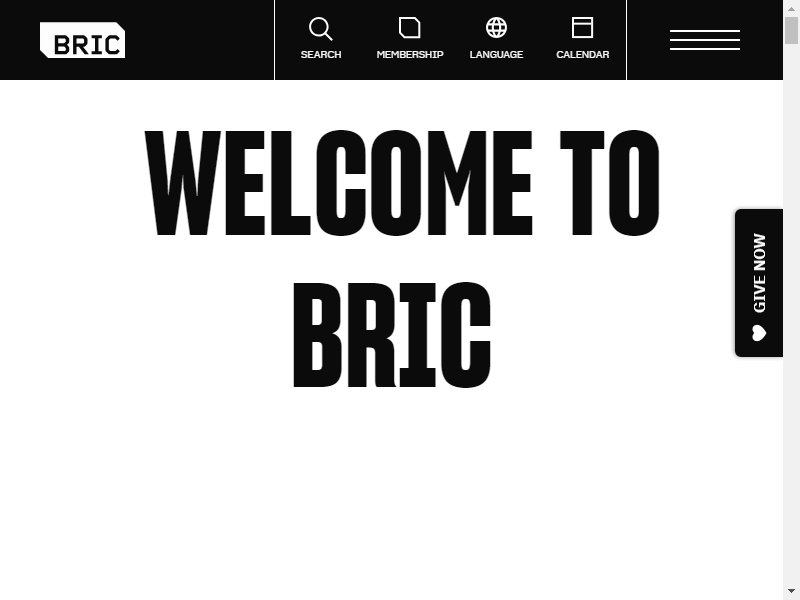Click the BRIC logo in the header

(83, 40)
